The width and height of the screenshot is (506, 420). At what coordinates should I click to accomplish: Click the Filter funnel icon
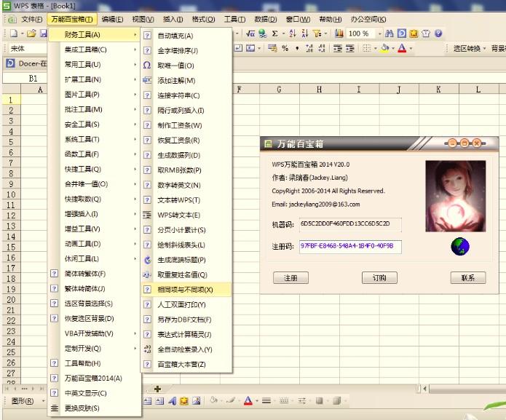[317, 33]
